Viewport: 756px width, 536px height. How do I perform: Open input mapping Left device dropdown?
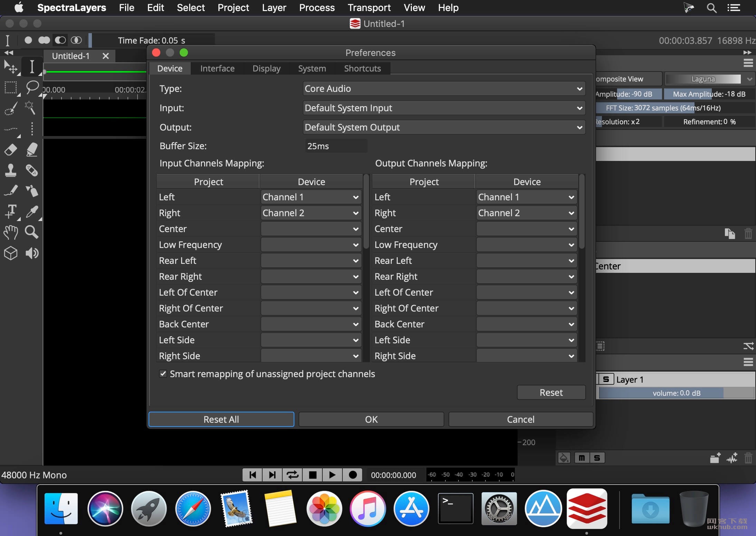click(311, 197)
